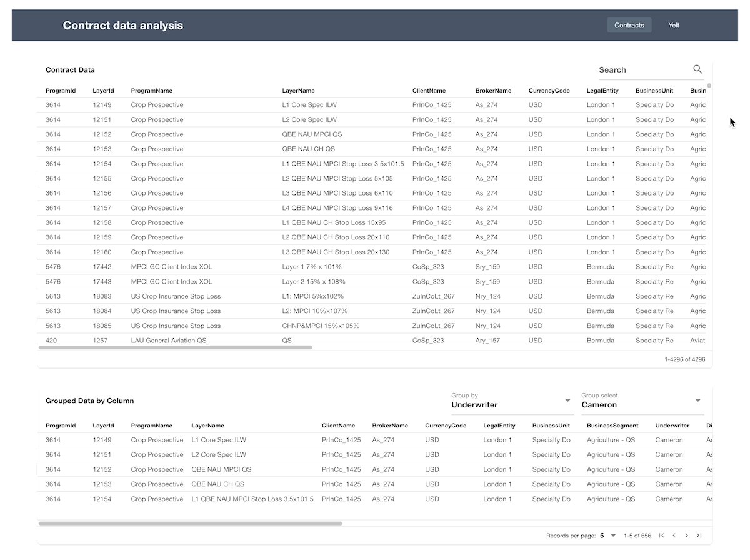The width and height of the screenshot is (750, 560).
Task: Click broker 'Ary_157' cell
Action: [487, 341]
